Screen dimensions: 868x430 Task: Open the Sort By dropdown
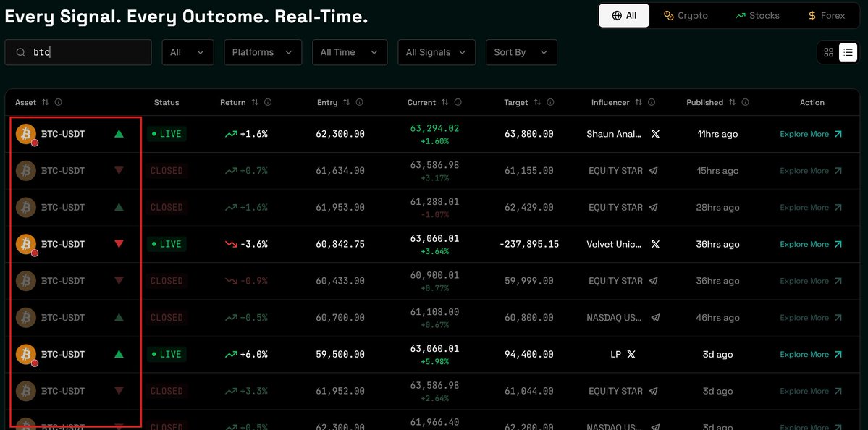point(521,52)
